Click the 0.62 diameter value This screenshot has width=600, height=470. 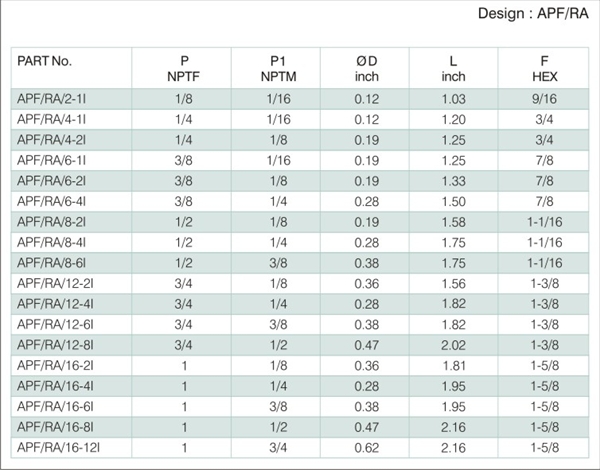[367, 448]
